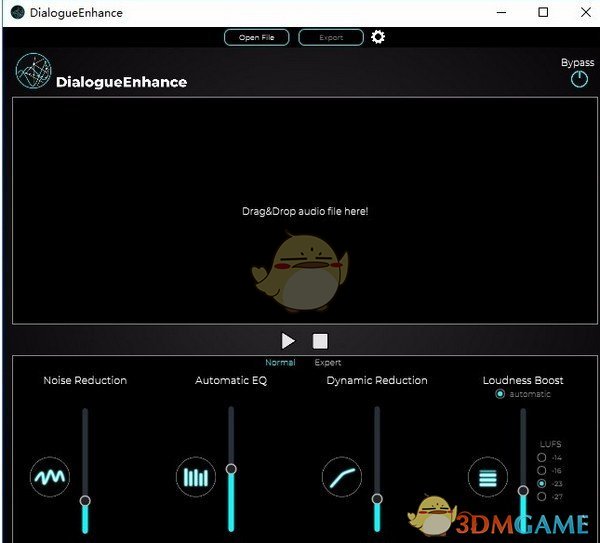Screen dimensions: 600x543
Task: Click the Export button
Action: [x=331, y=38]
